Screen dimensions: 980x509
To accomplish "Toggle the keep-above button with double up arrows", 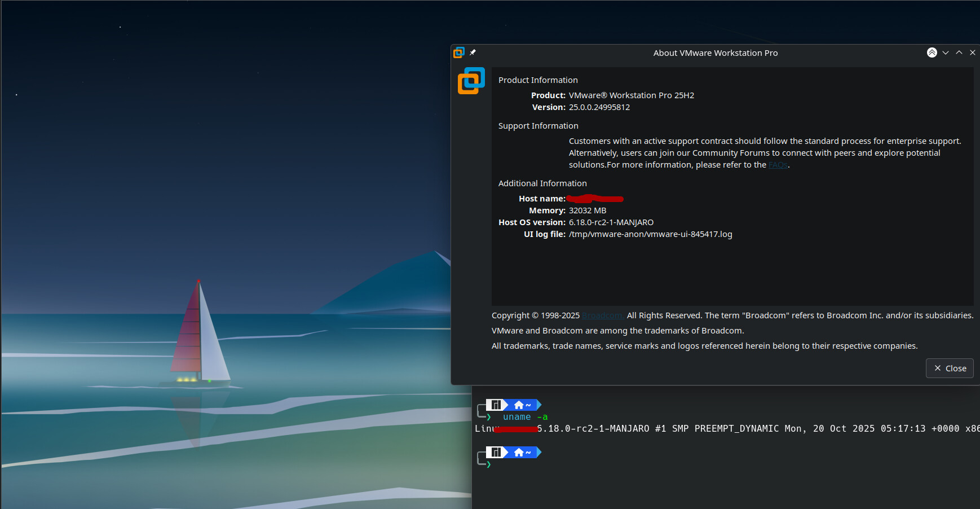I will pos(932,52).
